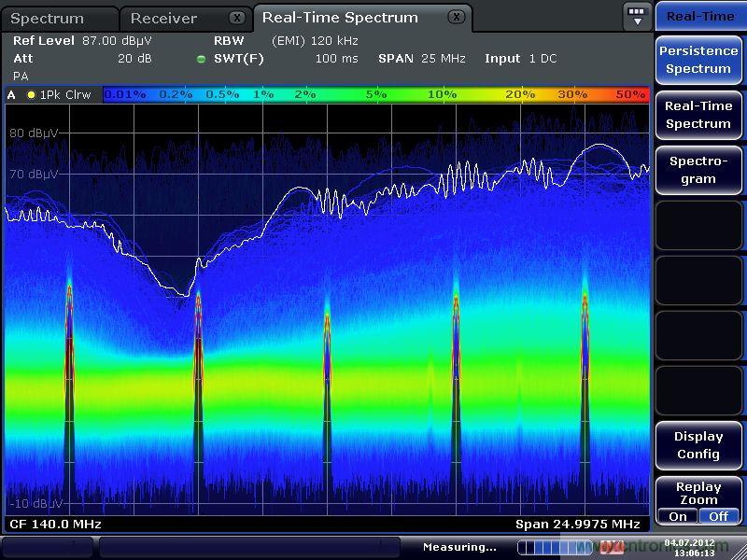Switch to the Spectrum tab
This screenshot has height=560, width=747.
click(x=49, y=19)
